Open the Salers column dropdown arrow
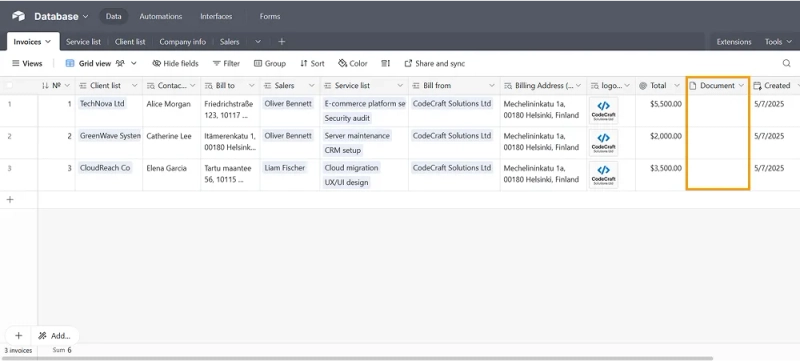Screen dimensions: 800x361 [311, 86]
